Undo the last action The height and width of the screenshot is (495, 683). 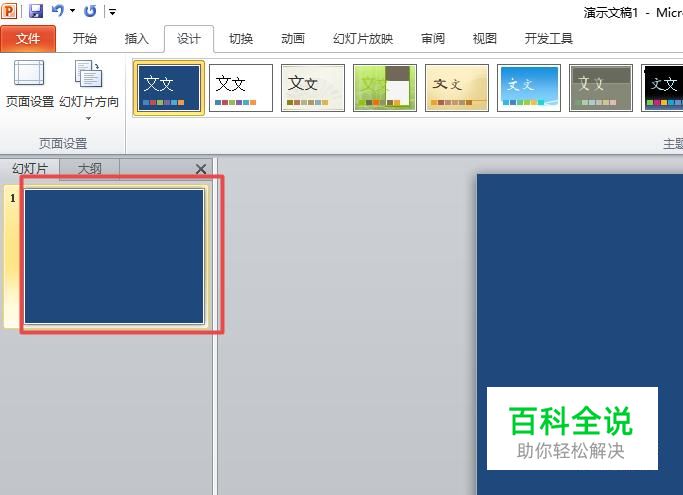[57, 10]
